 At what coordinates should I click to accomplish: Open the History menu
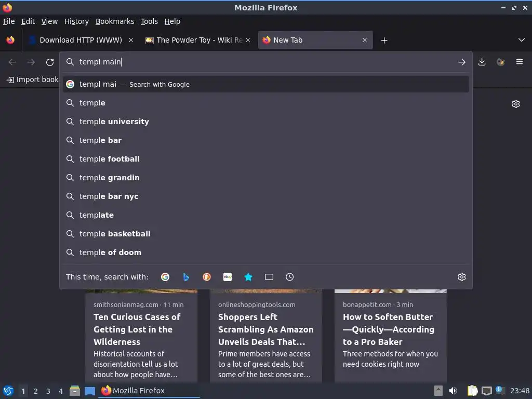point(77,21)
